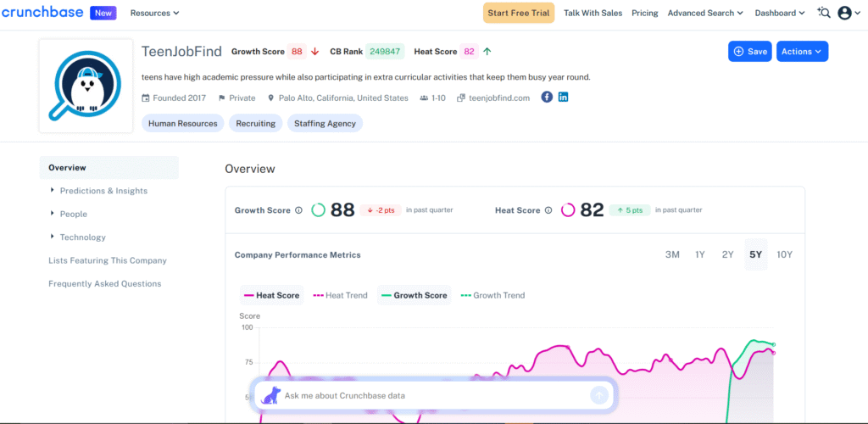The image size is (868, 424).
Task: Go to Frequently Asked Questions section
Action: (104, 284)
